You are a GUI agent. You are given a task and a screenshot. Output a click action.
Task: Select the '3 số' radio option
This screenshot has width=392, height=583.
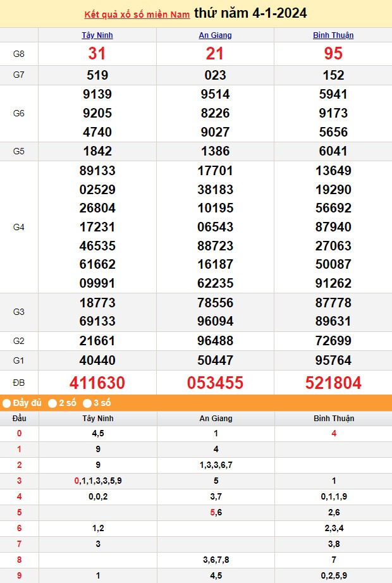click(87, 403)
